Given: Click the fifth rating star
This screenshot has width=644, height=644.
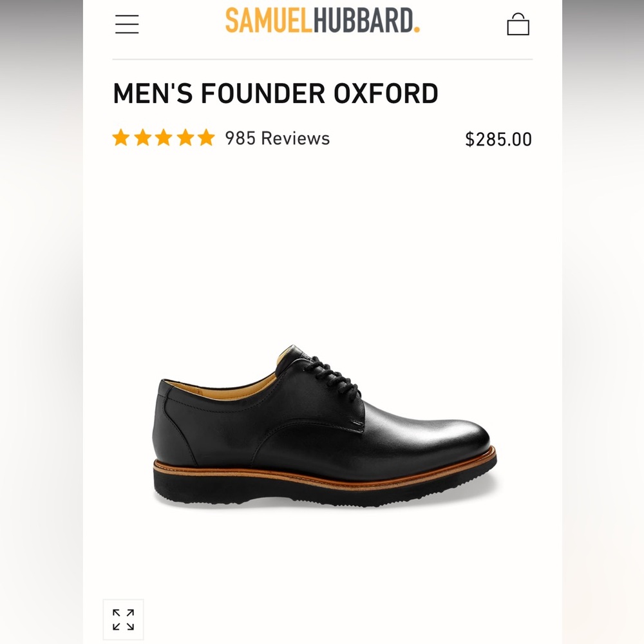Looking at the screenshot, I should (205, 137).
